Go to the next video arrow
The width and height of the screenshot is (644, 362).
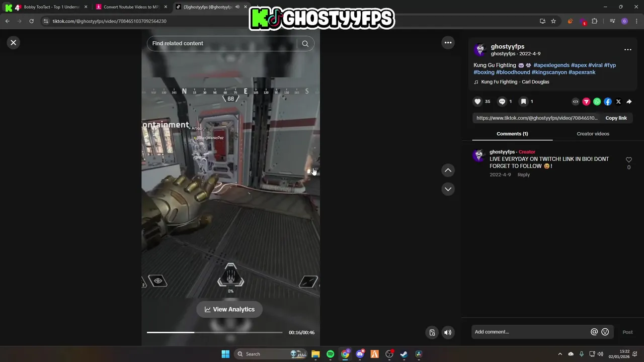448,189
